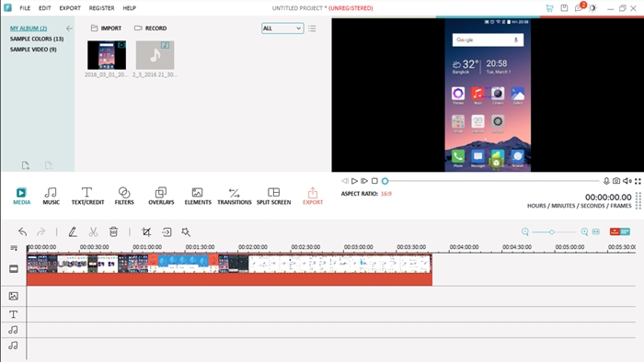Open the ALL media filter dropdown

tap(282, 28)
